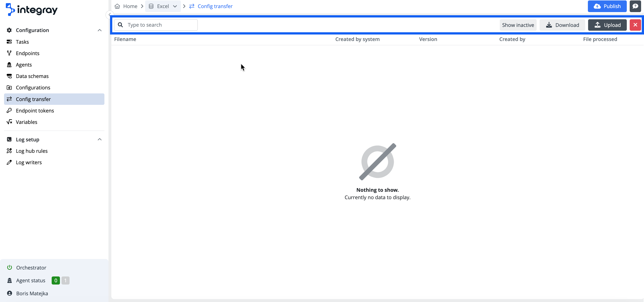Open Endpoints in sidebar
The width and height of the screenshot is (644, 302).
28,53
